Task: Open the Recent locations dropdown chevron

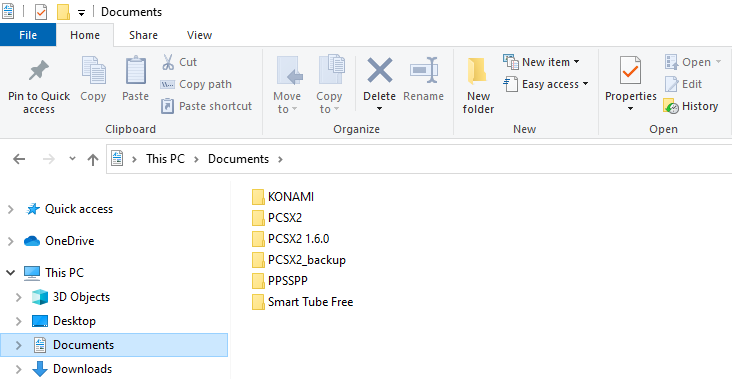Action: (72, 159)
